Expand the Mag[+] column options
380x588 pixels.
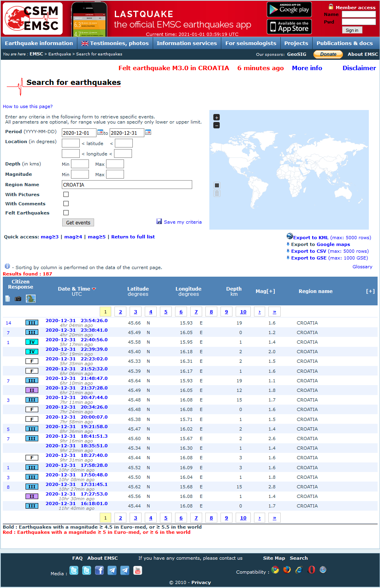pos(265,291)
